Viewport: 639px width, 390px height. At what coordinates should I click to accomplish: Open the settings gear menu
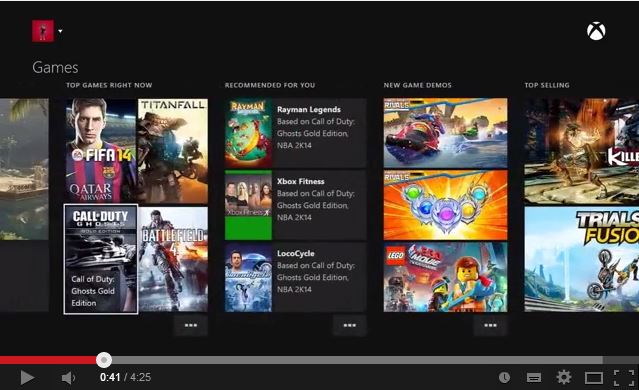pos(564,377)
